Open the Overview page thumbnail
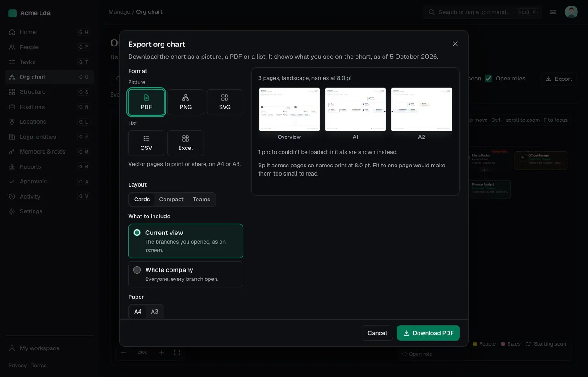 click(x=289, y=109)
